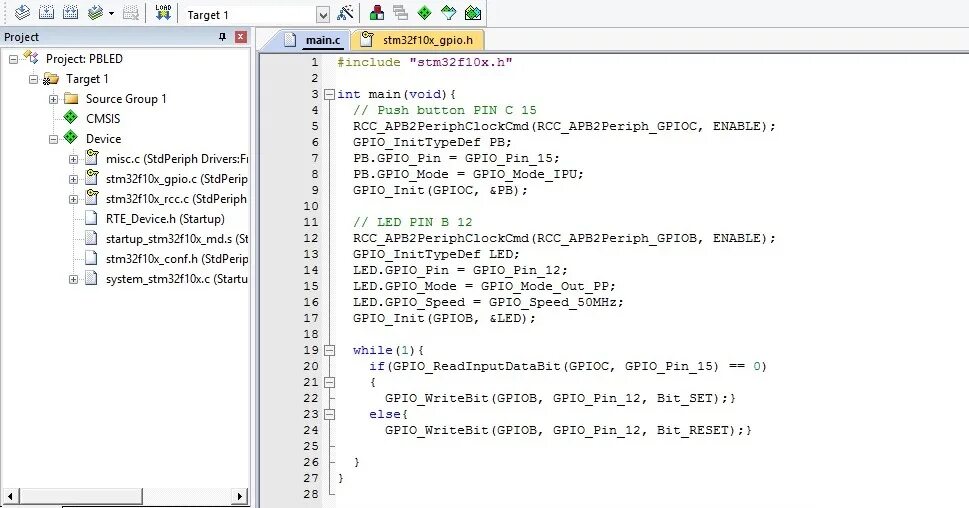Open the Target 1 combo dropdown arrow
Viewport: 969px width, 508px height.
(x=323, y=14)
